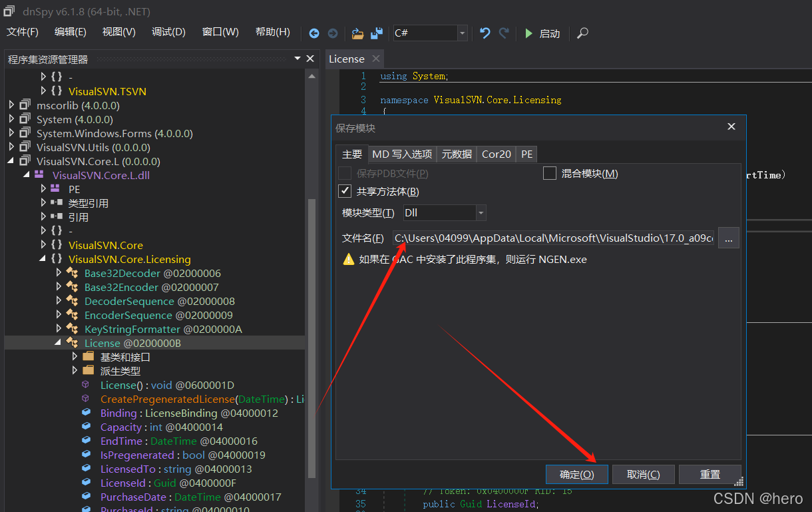Select the IsPregenerated : bool row

coord(183,455)
